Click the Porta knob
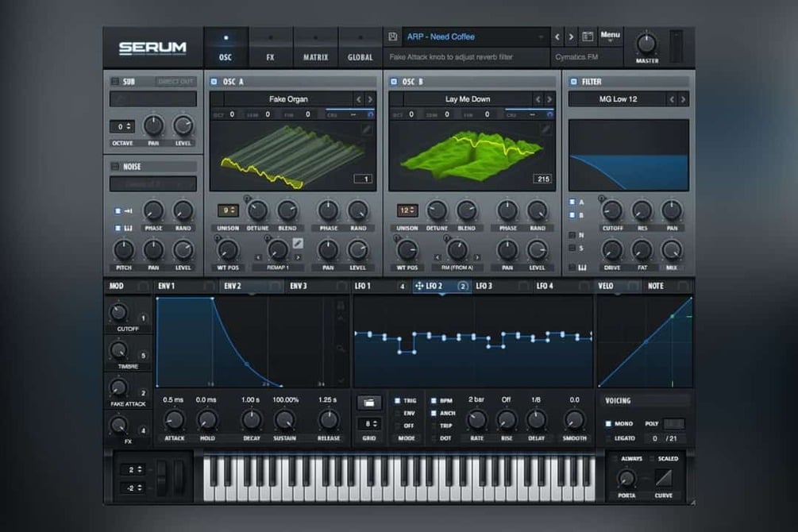 pyautogui.click(x=626, y=478)
